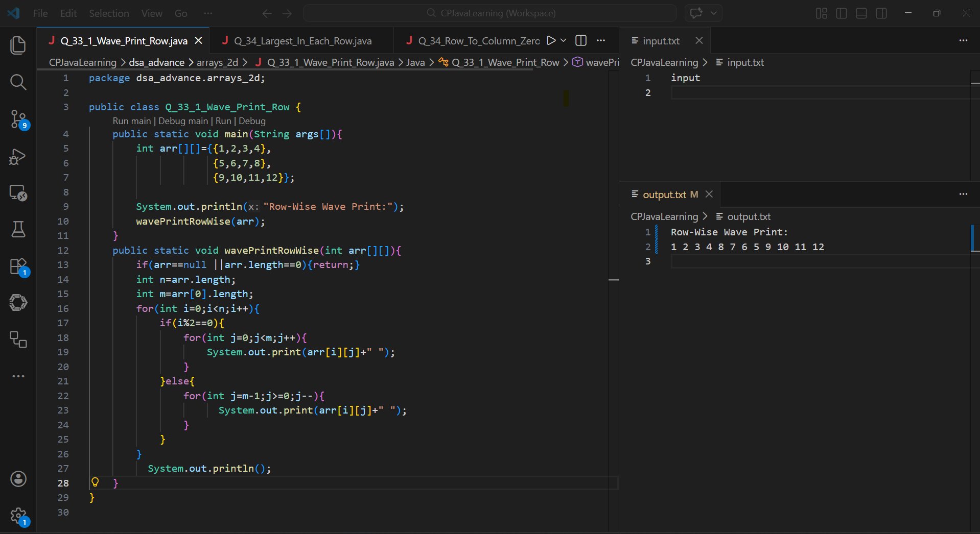The height and width of the screenshot is (534, 980).
Task: Toggle the panel visibility layout button
Action: pos(861,13)
